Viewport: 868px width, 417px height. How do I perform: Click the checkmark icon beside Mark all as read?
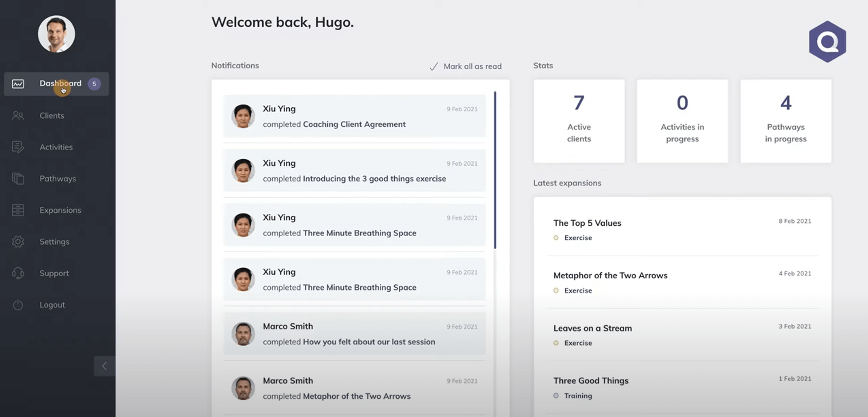coord(434,66)
